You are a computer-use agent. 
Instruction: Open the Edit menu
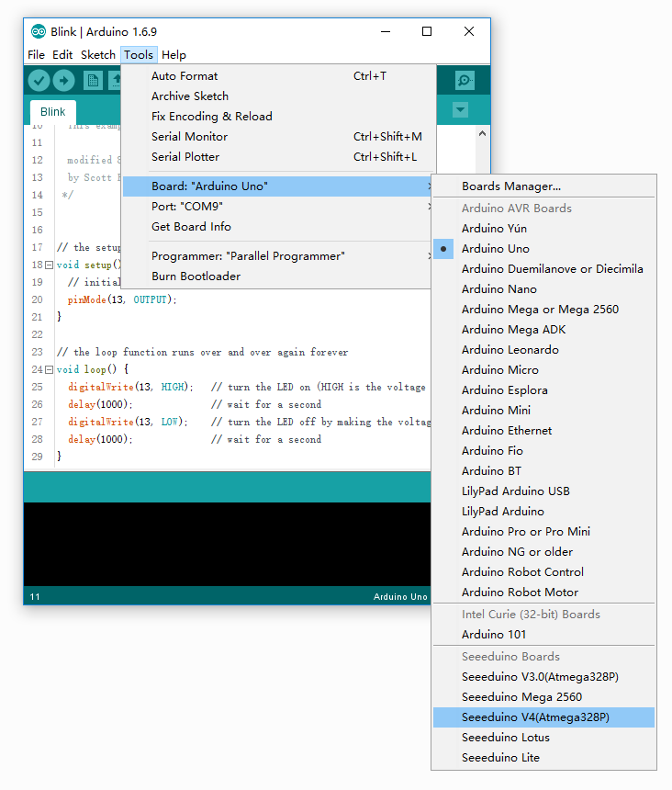pos(62,55)
